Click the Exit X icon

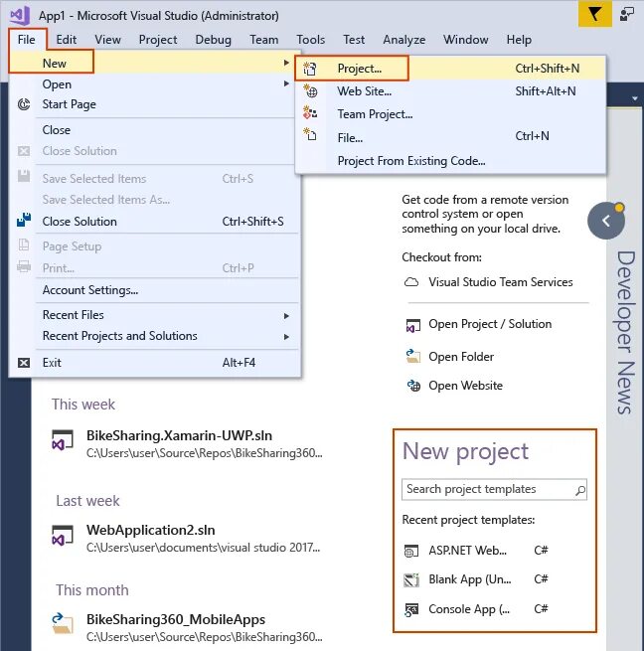coord(24,363)
